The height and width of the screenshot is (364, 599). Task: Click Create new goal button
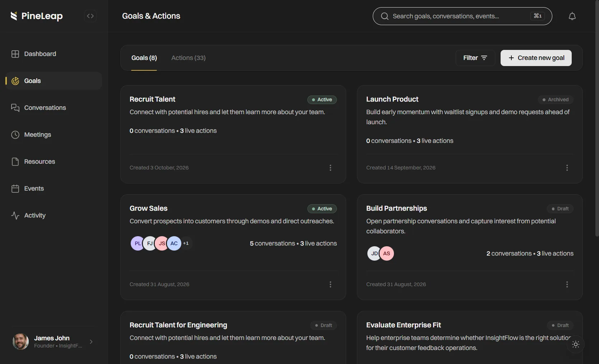tap(536, 58)
